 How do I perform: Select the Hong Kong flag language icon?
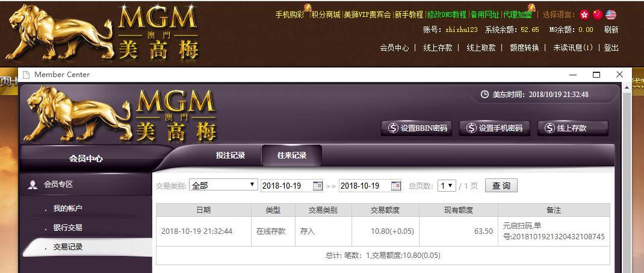pos(584,15)
